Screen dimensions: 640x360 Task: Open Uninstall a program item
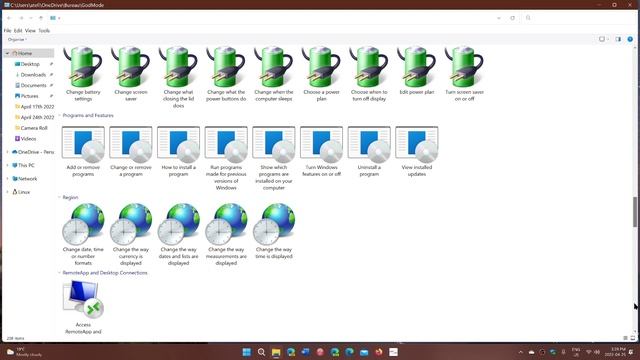369,151
